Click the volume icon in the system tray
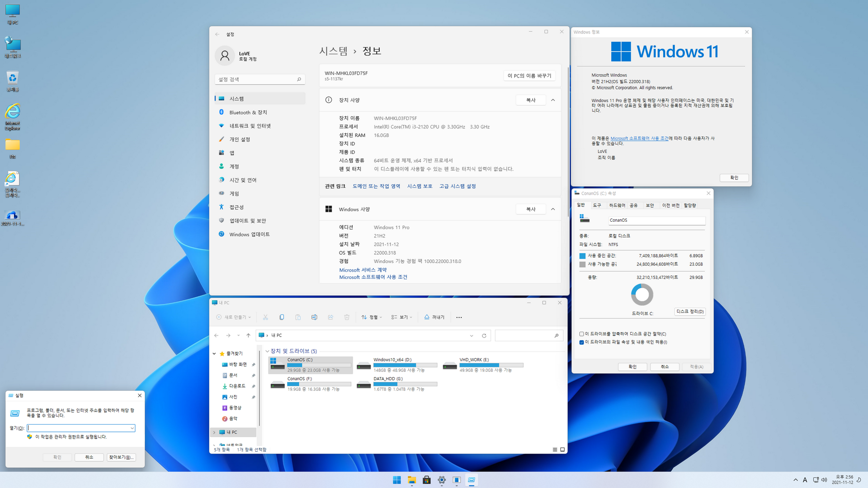868x488 pixels. coord(824,480)
